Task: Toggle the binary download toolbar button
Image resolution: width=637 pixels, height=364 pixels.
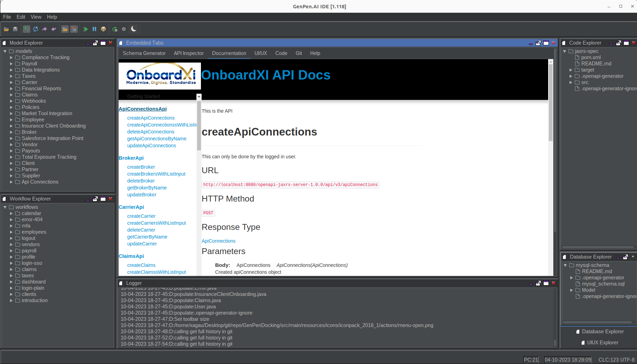Action: 27,29
